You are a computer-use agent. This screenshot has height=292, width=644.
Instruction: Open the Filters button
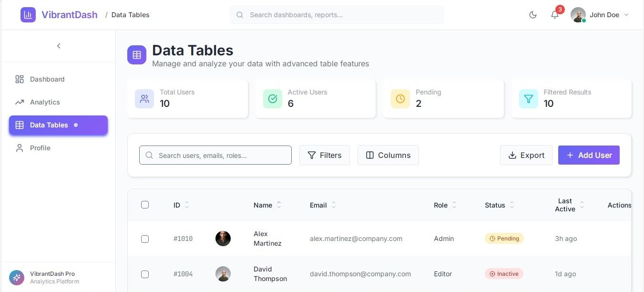325,155
